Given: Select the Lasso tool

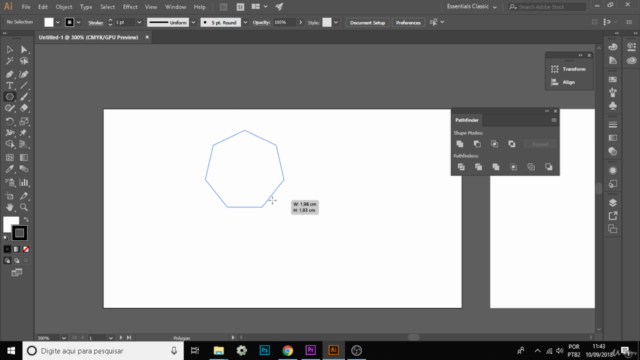Looking at the screenshot, I should coord(24,61).
